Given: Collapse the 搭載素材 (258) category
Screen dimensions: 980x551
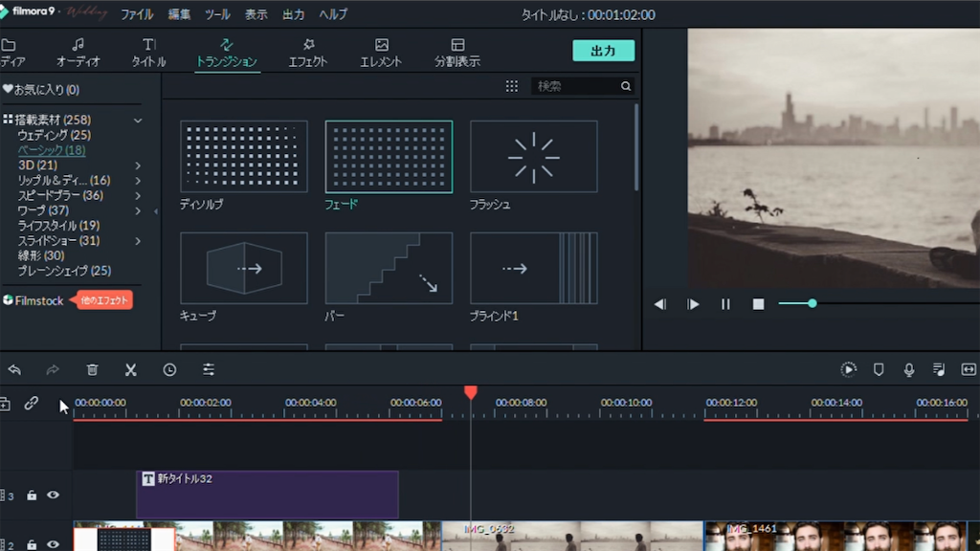Looking at the screenshot, I should pyautogui.click(x=138, y=121).
